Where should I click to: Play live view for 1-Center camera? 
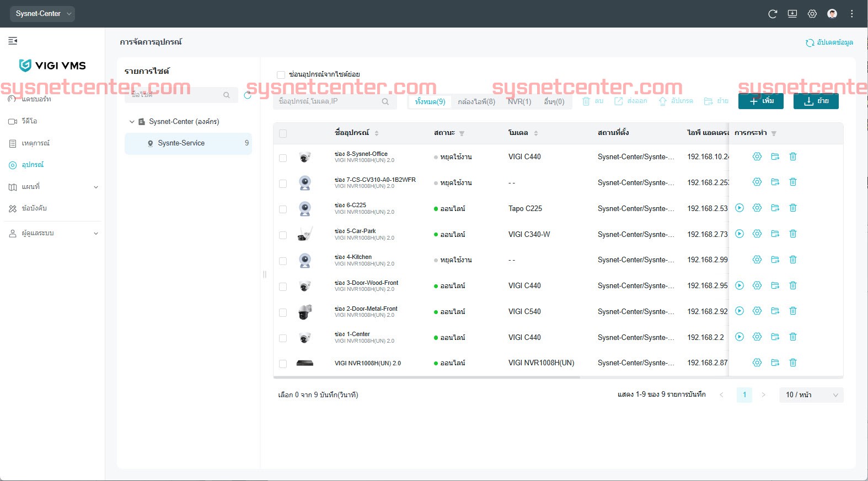740,337
